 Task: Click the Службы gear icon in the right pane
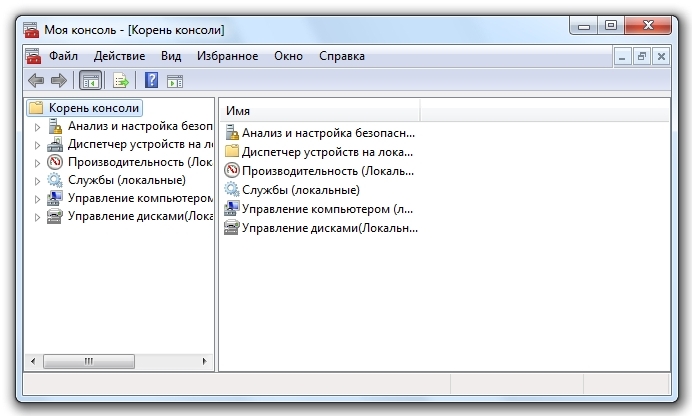(232, 190)
